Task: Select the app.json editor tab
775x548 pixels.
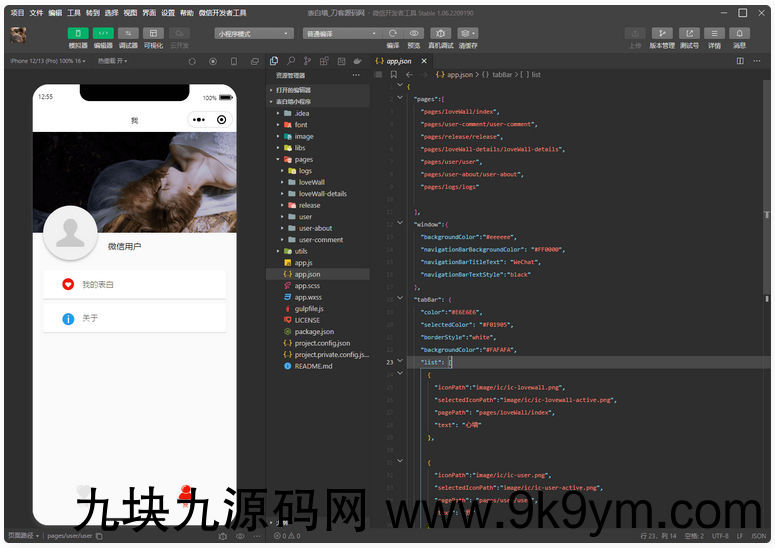Action: 398,61
